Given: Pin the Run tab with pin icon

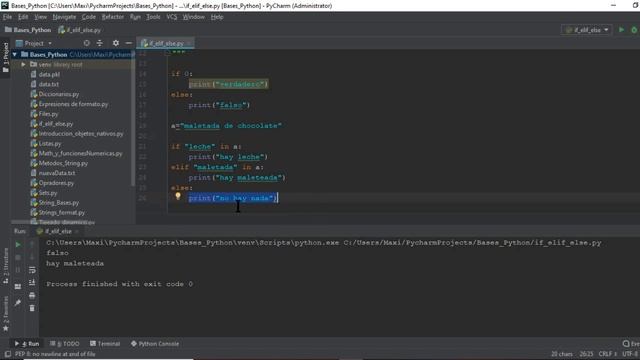Looking at the screenshot, I should pos(18,302).
